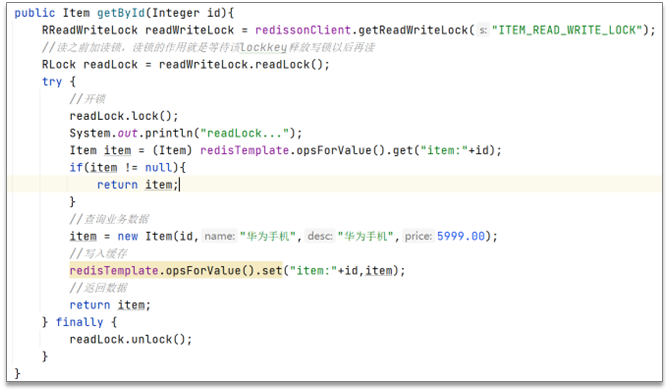The height and width of the screenshot is (392, 669).
Task: Click the try keyword
Action: pyautogui.click(x=52, y=82)
